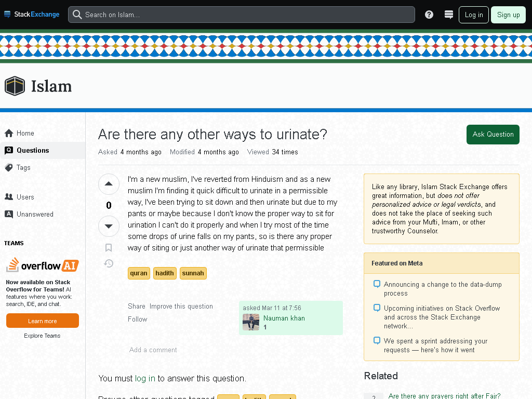Viewport: 532px width, 399px height.
Task: Click Improve this question
Action: click(x=181, y=306)
